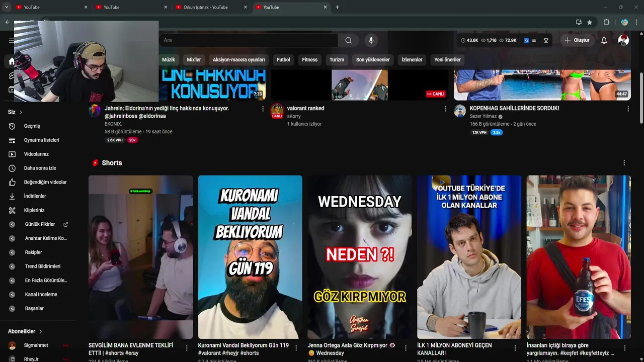Image resolution: width=644 pixels, height=362 pixels.
Task: Select the İzlenenler chip
Action: (412, 60)
